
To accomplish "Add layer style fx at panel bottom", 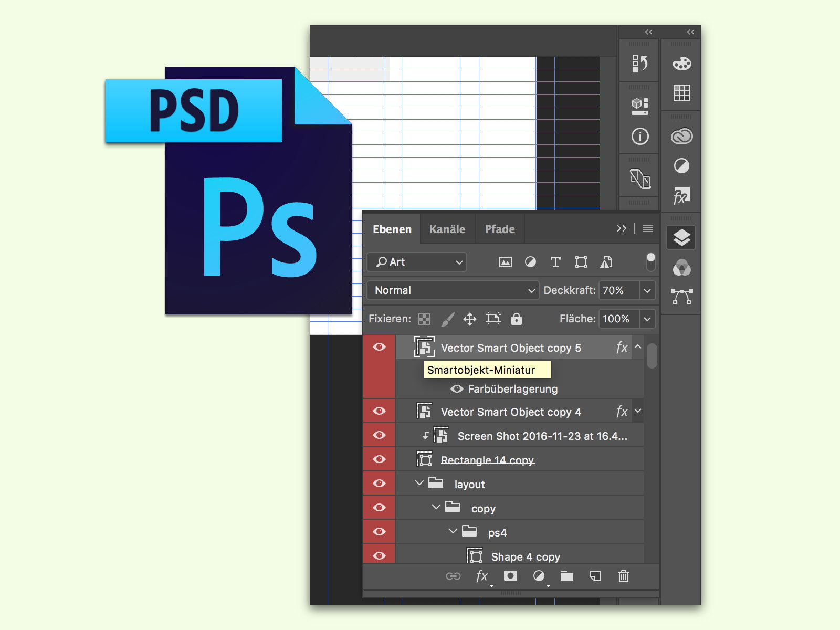I will point(482,576).
